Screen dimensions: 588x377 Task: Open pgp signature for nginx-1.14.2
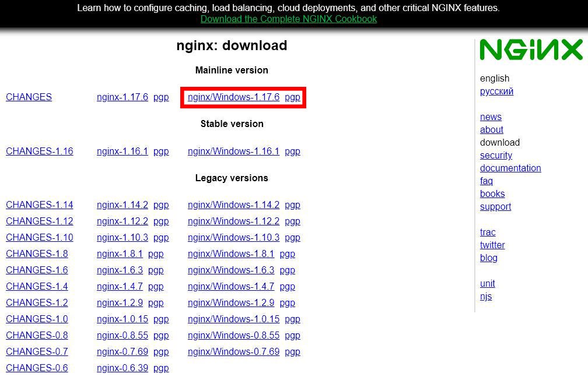coord(161,205)
